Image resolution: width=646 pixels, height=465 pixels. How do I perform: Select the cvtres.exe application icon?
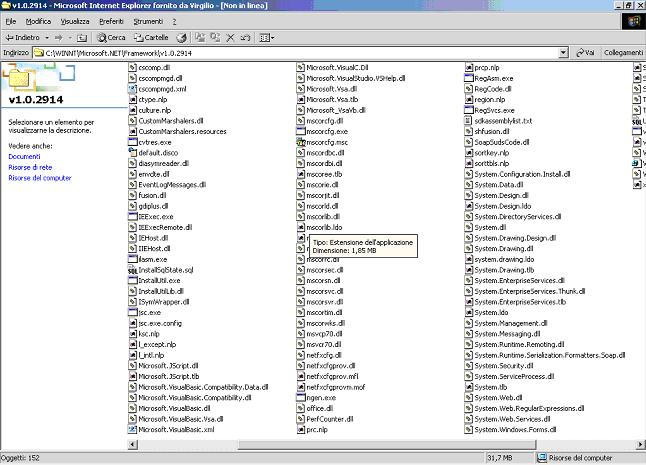132,142
